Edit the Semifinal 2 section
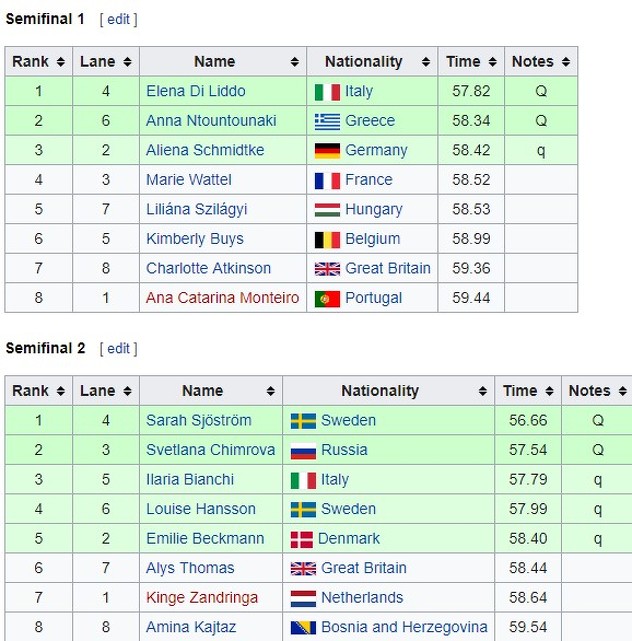 (118, 348)
